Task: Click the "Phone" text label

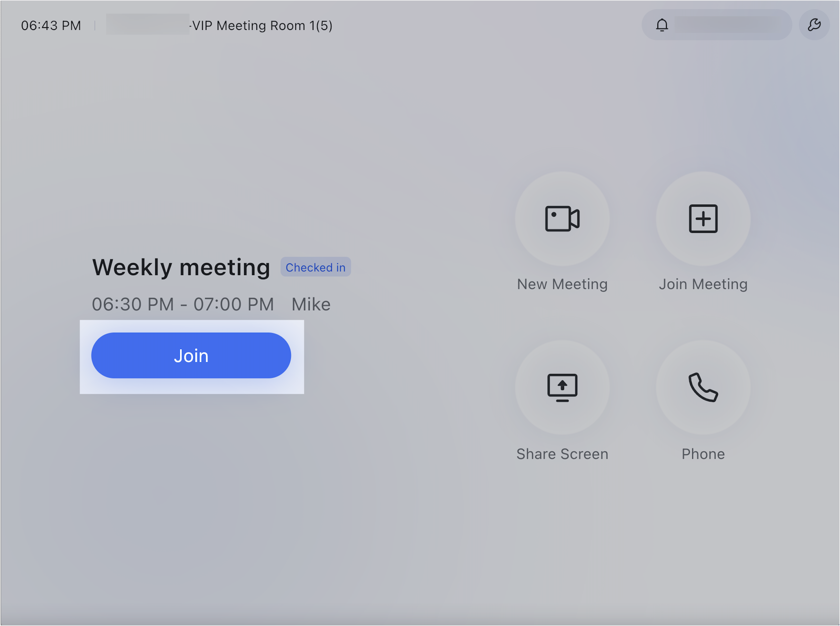Action: pos(703,454)
